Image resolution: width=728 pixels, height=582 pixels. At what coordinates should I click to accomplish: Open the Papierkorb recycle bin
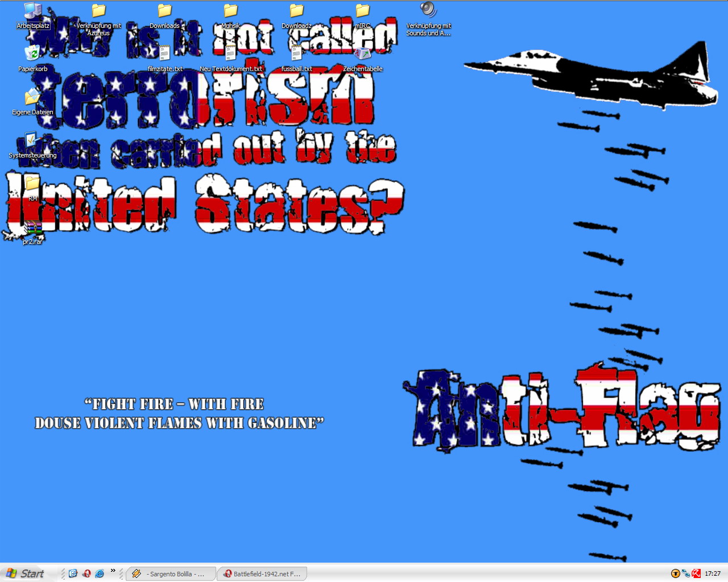click(x=33, y=59)
